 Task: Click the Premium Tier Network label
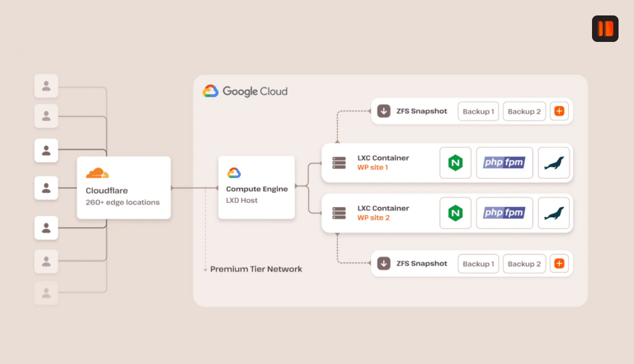(256, 269)
